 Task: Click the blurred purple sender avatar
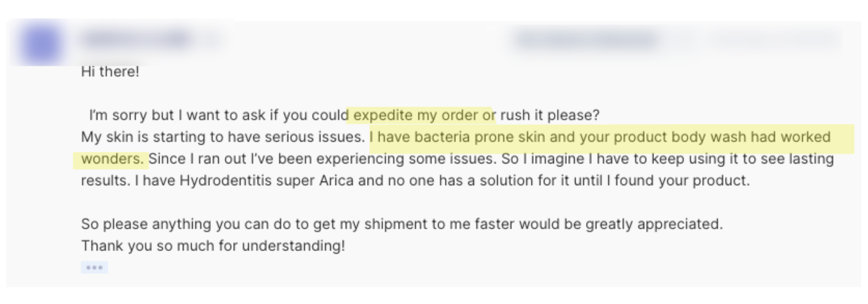coord(42,43)
